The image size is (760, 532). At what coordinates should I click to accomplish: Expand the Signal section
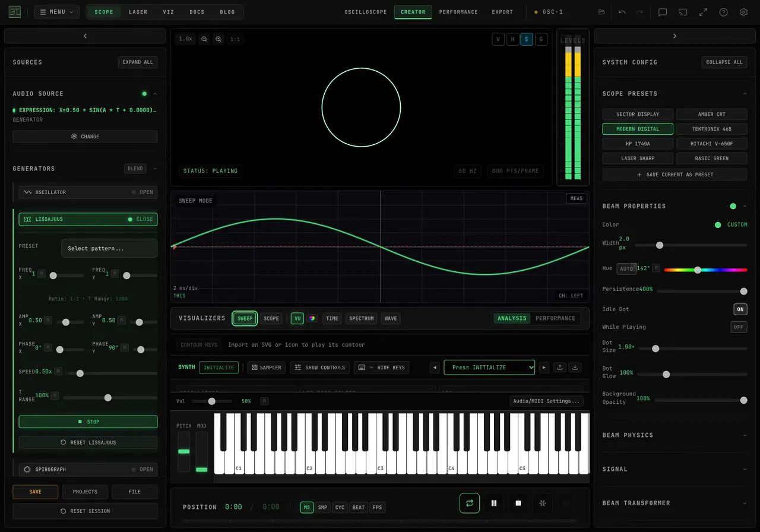674,469
